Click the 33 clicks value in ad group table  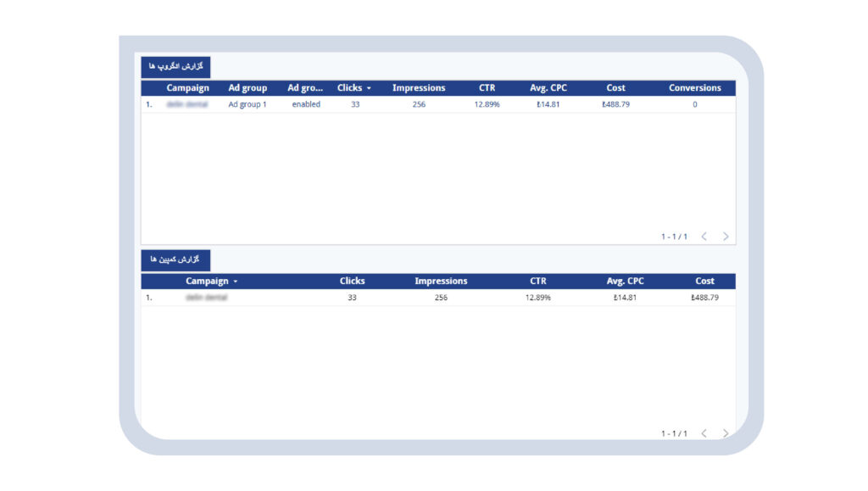pos(355,104)
